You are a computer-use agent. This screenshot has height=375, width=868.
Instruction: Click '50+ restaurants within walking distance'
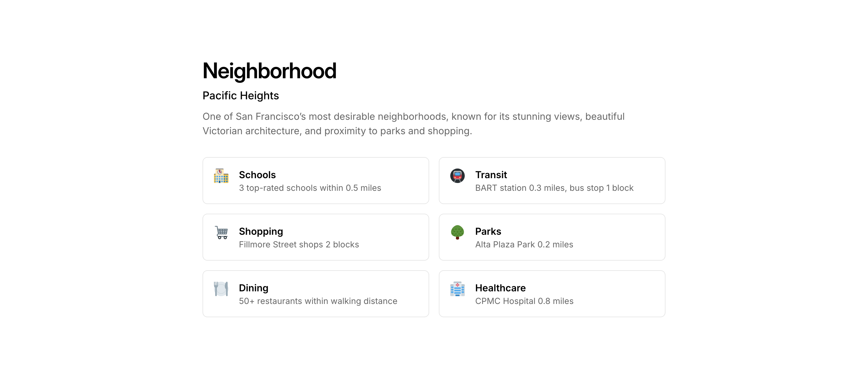(x=318, y=301)
